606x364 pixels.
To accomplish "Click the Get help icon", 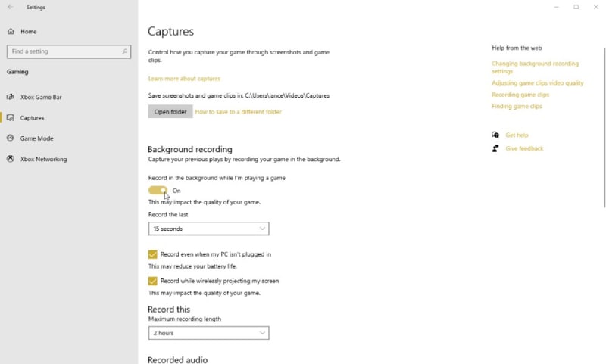I will [495, 135].
